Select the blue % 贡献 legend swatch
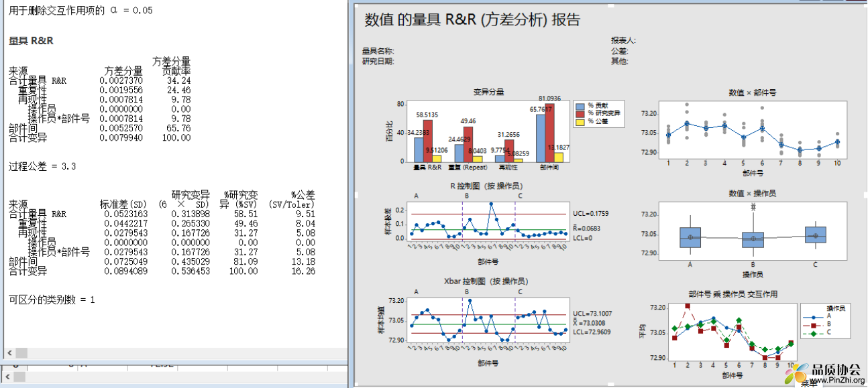 tap(580, 107)
